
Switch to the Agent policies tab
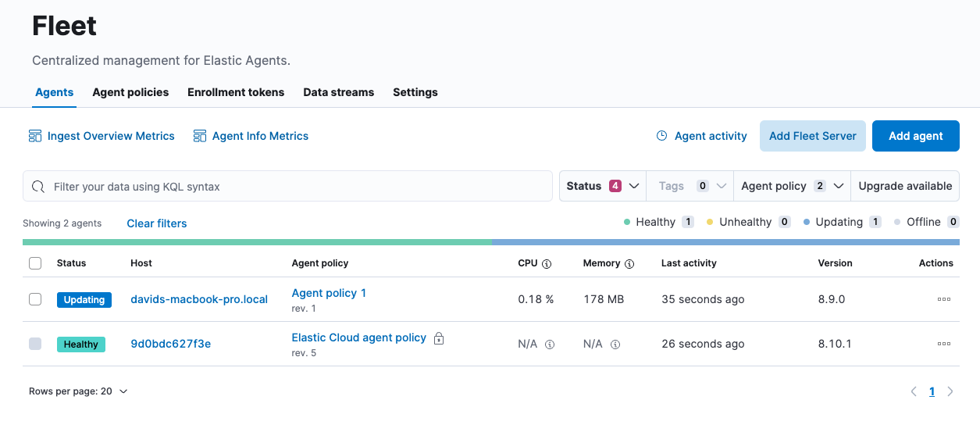(x=130, y=92)
